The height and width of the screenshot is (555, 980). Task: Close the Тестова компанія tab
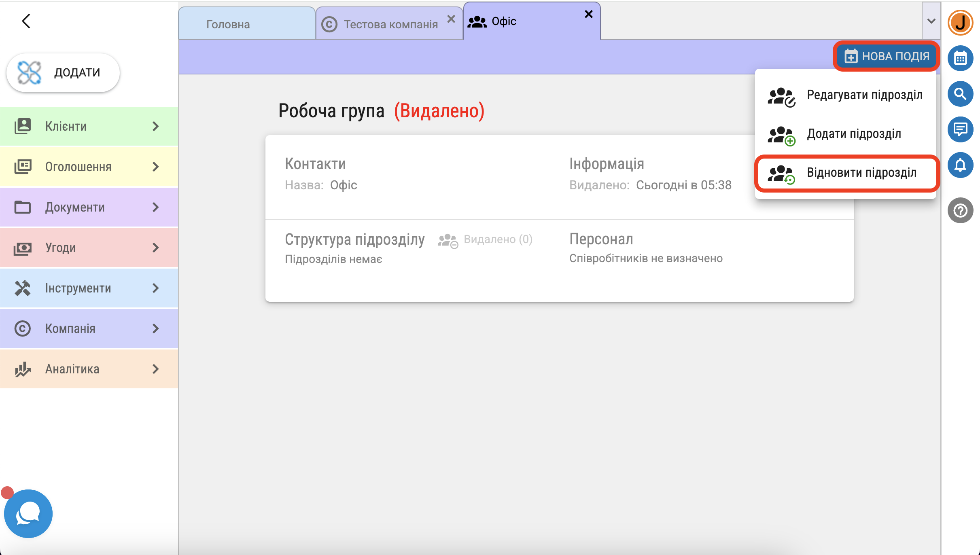tap(451, 19)
